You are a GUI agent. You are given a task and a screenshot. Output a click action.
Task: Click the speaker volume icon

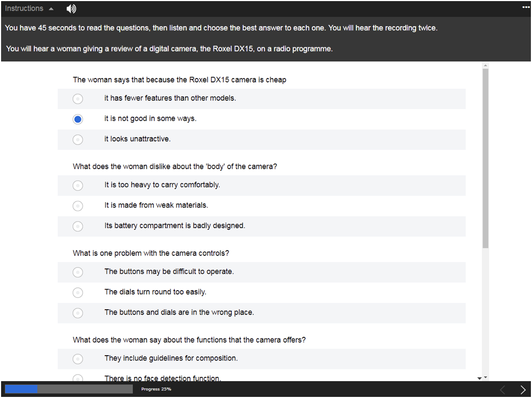71,9
